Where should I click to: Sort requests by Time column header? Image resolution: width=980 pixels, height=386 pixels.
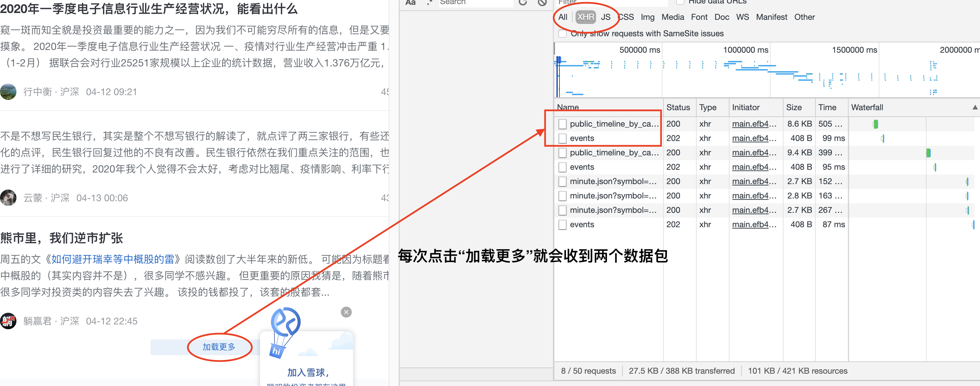coord(831,107)
